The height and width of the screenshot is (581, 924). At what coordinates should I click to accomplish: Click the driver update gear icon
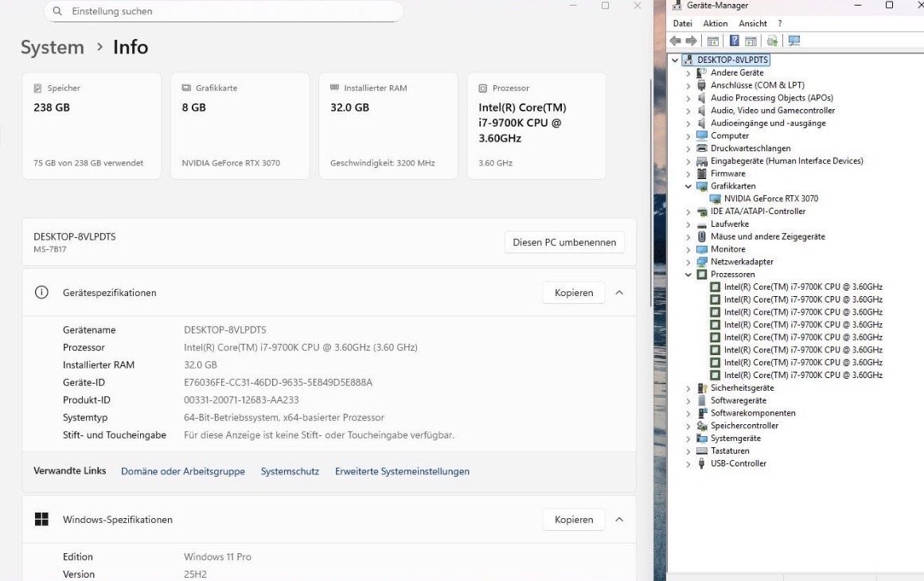point(772,41)
